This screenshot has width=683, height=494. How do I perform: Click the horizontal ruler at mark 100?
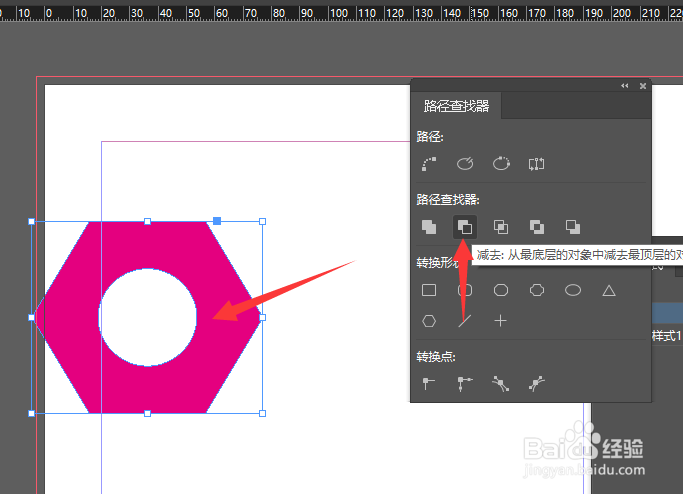coord(338,14)
